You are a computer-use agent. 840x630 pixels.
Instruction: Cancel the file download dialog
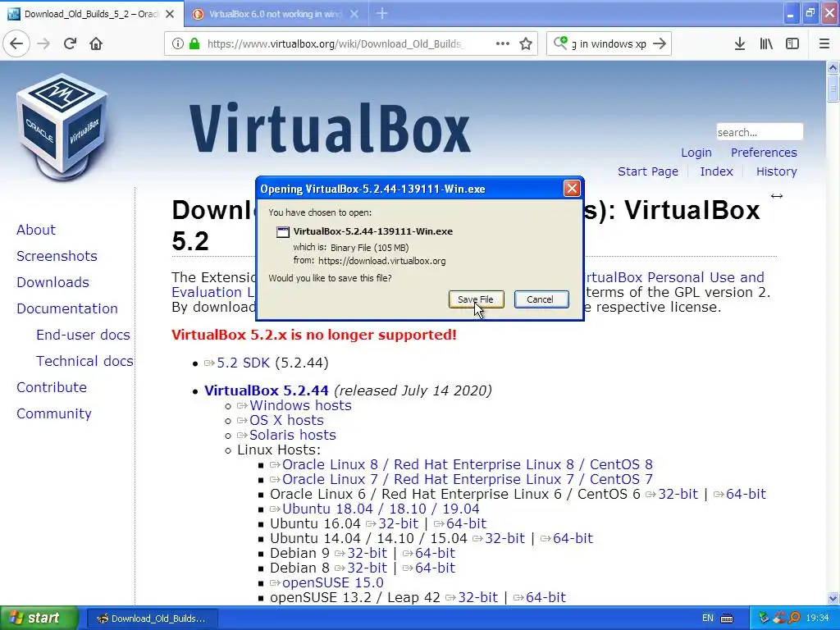[541, 299]
